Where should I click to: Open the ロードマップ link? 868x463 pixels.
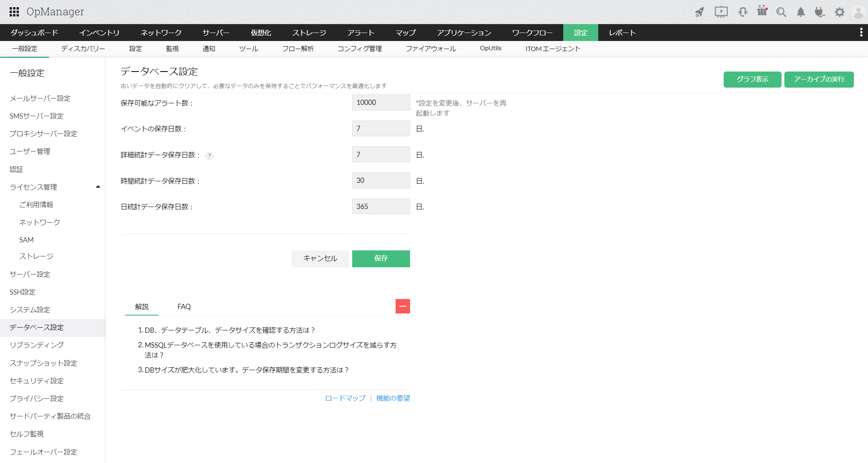click(x=345, y=398)
